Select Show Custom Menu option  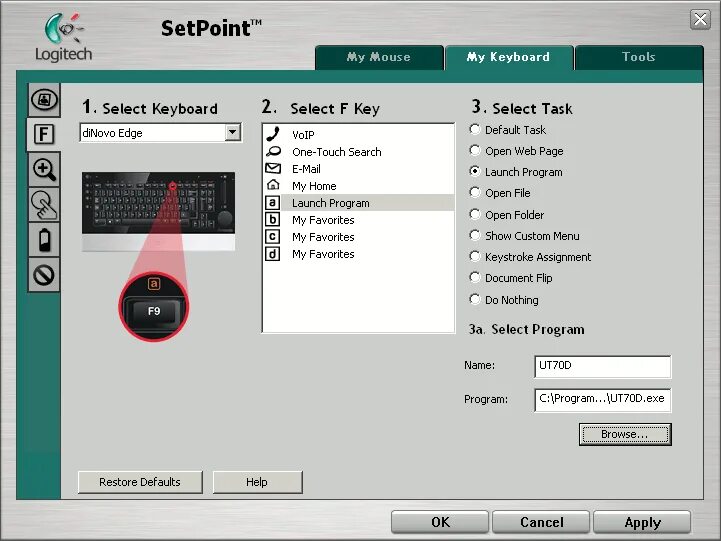point(475,235)
